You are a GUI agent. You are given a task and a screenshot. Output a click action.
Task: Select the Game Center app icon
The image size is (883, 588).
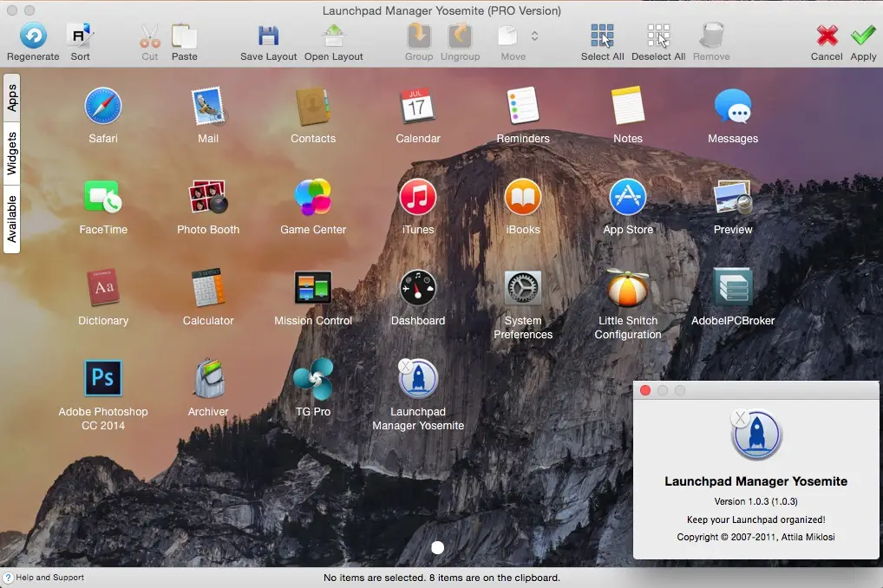tap(312, 197)
